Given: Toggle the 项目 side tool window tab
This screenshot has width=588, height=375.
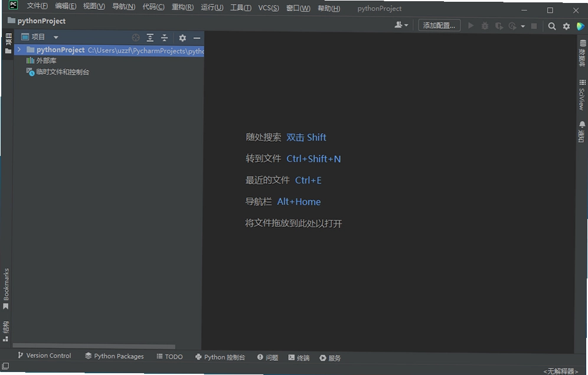Looking at the screenshot, I should [x=8, y=44].
